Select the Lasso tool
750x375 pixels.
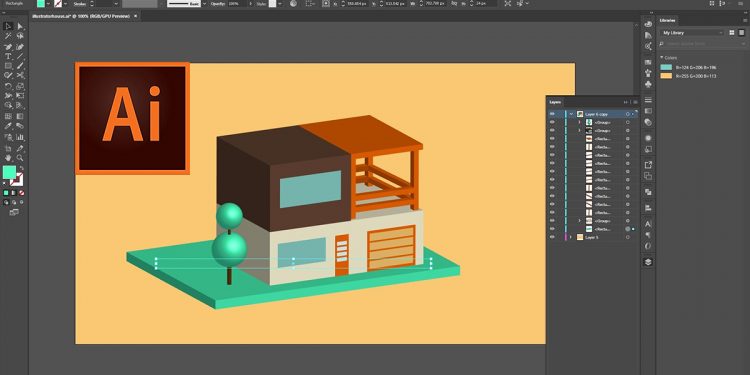coord(20,36)
